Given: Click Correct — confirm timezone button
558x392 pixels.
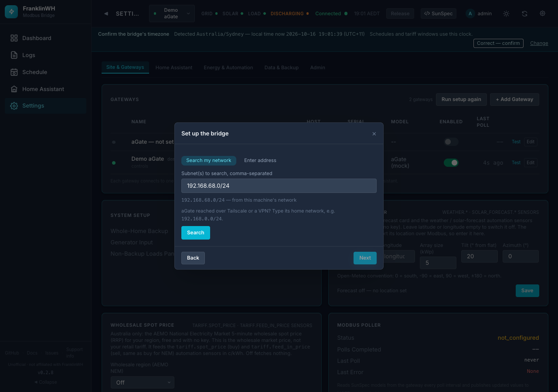Looking at the screenshot, I should (x=498, y=43).
